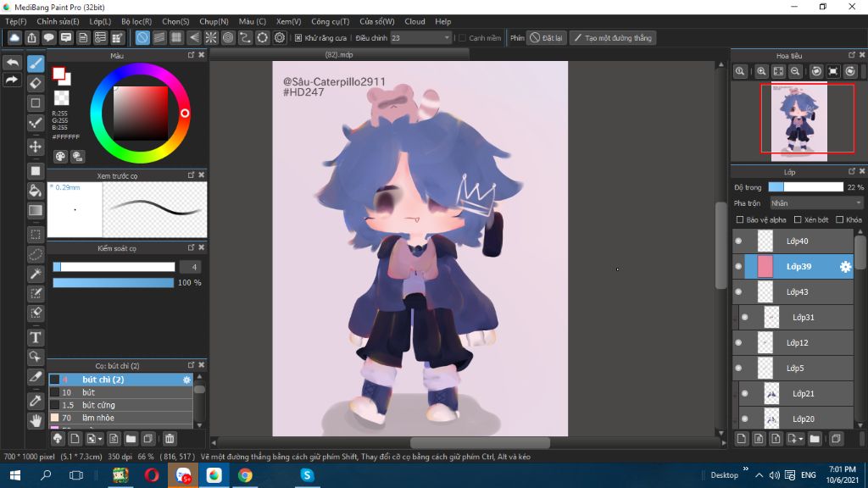Toggle the Khử răng cưa checkbox
This screenshot has width=868, height=488.
[298, 37]
